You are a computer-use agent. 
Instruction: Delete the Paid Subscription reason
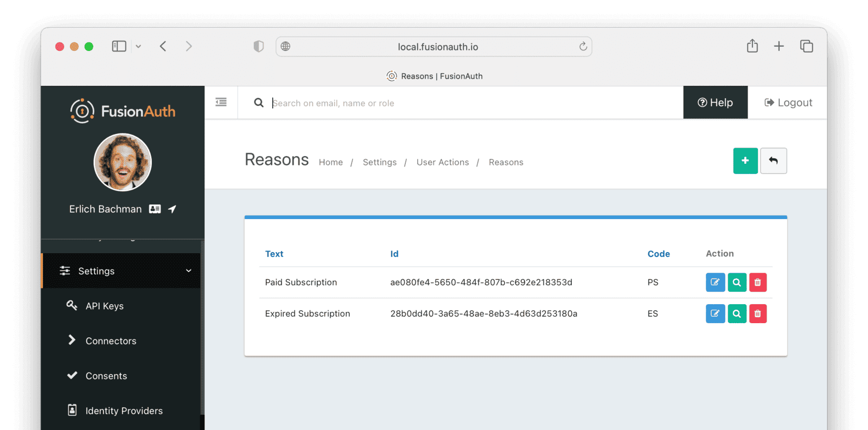click(x=757, y=283)
